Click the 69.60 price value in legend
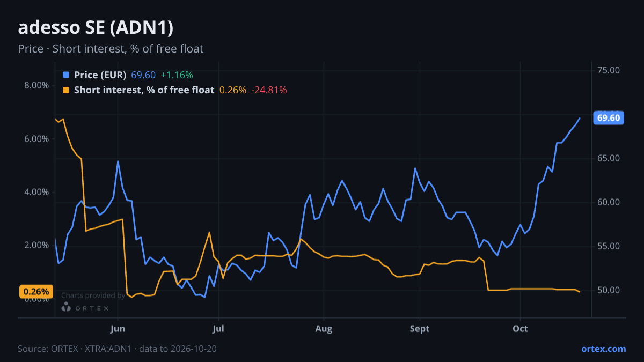The width and height of the screenshot is (644, 362). click(x=143, y=75)
